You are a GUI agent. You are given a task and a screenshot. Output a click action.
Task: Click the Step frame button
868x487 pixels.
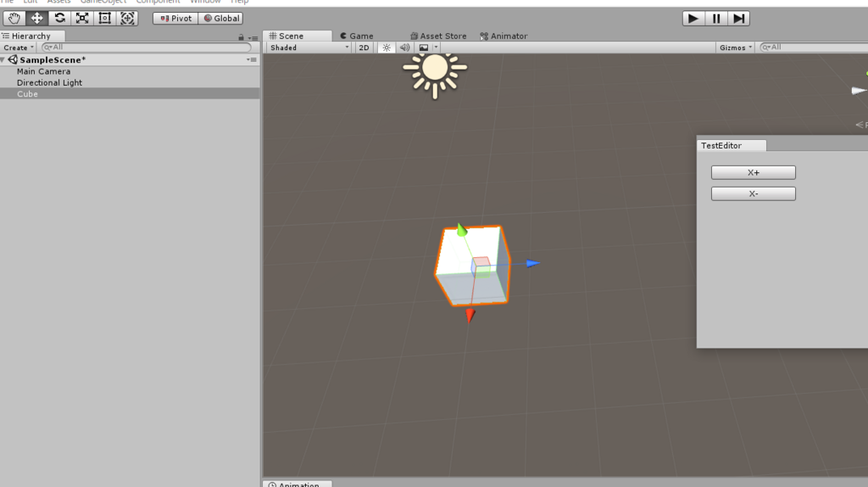point(738,19)
